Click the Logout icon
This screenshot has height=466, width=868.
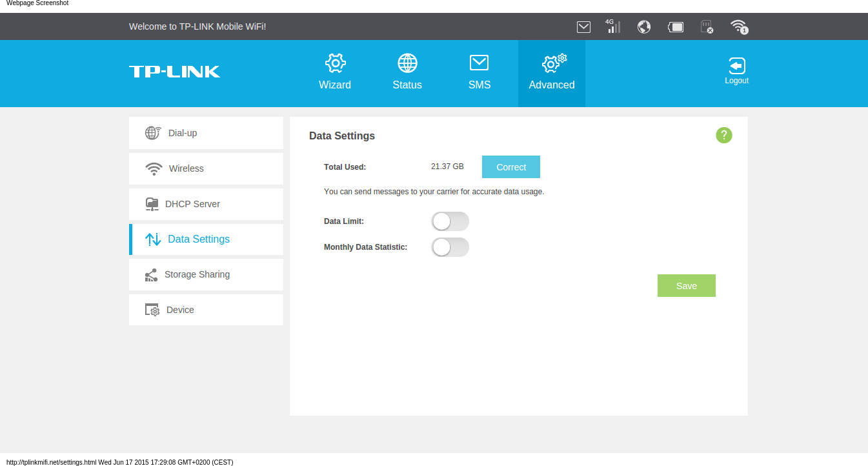point(736,71)
